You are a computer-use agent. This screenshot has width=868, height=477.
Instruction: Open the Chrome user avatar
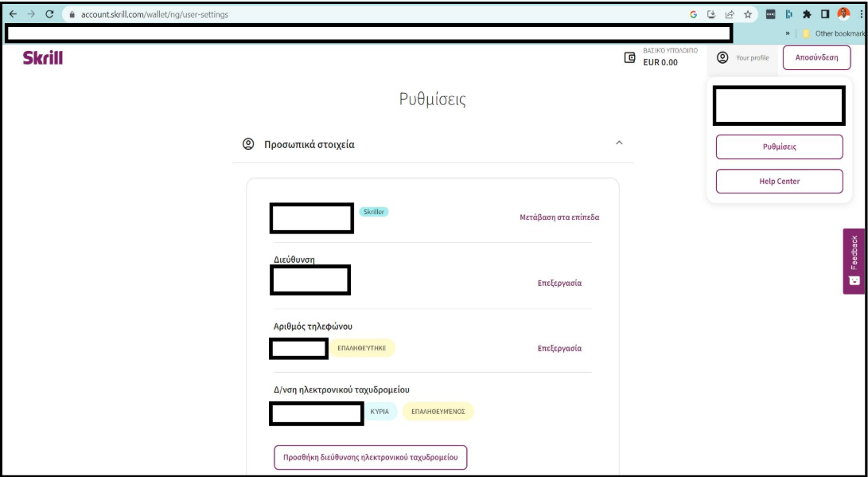tap(843, 14)
